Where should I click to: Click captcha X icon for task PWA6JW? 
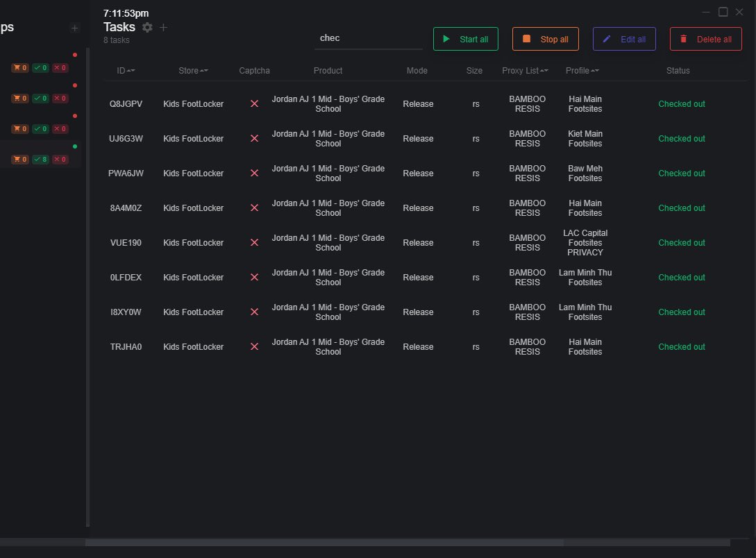(x=255, y=173)
